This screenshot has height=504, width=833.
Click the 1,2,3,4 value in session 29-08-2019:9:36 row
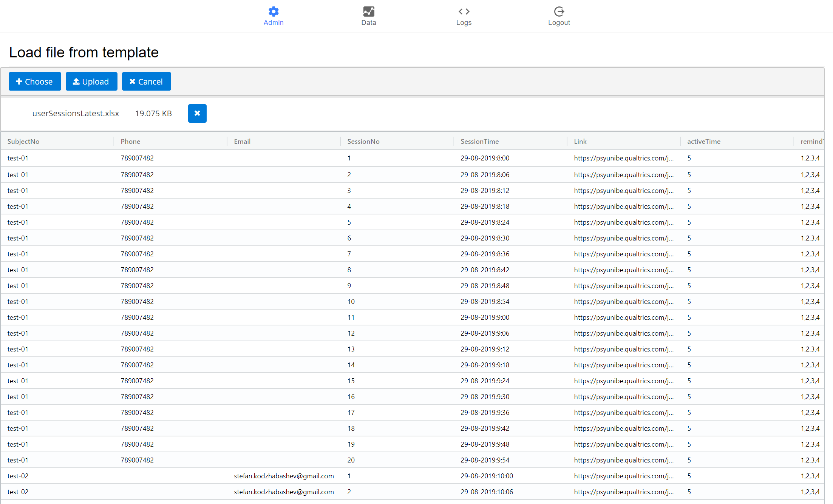810,413
